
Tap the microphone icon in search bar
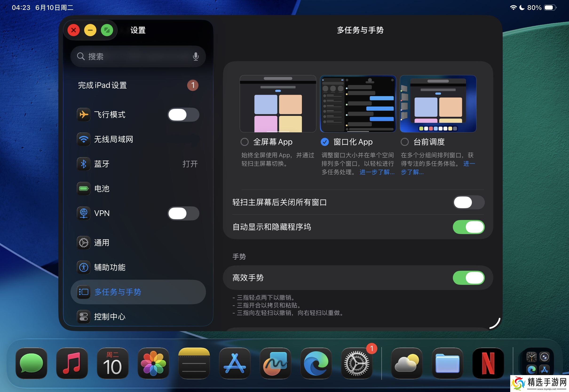[196, 56]
